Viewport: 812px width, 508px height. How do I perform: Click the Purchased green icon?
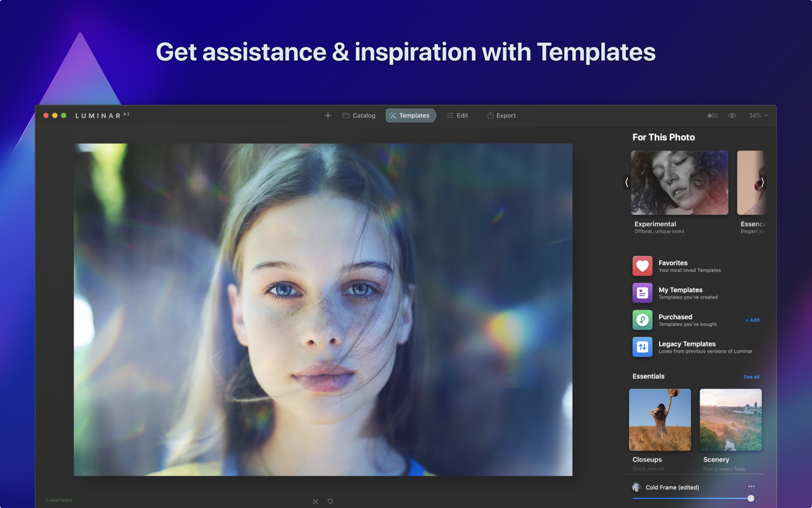click(x=642, y=320)
